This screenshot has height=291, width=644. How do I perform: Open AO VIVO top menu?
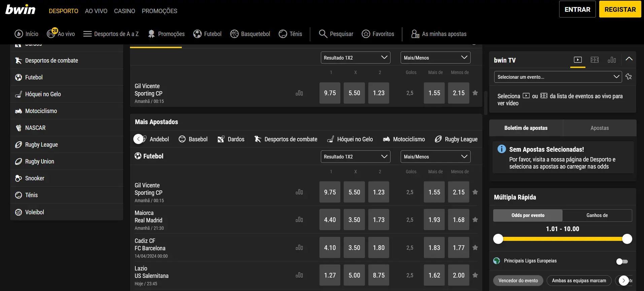[96, 11]
